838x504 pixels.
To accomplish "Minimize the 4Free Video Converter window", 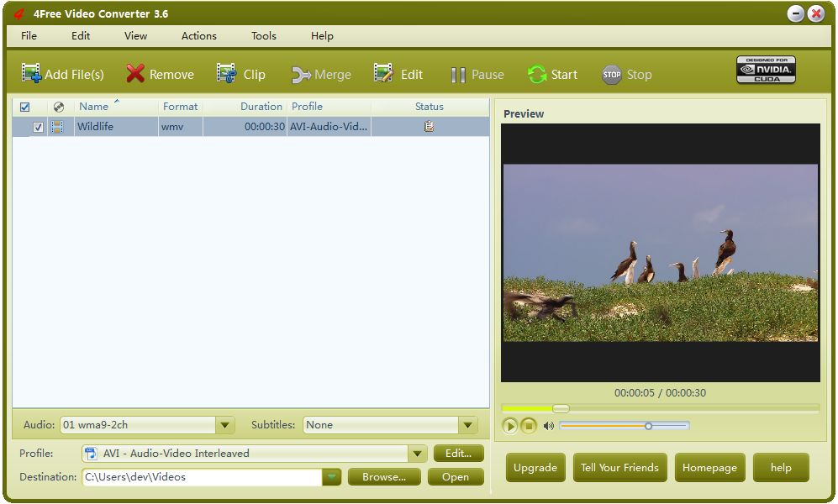I will pyautogui.click(x=796, y=13).
